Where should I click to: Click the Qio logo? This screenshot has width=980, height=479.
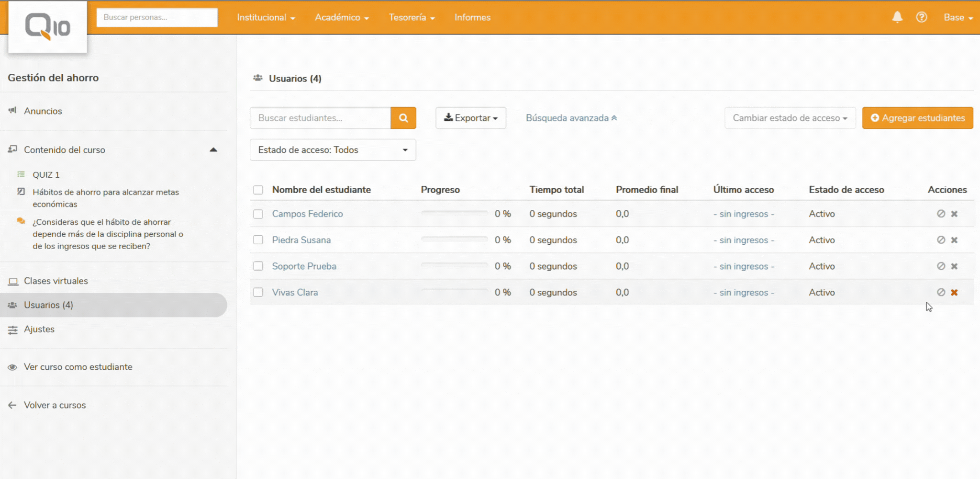coord(47,27)
